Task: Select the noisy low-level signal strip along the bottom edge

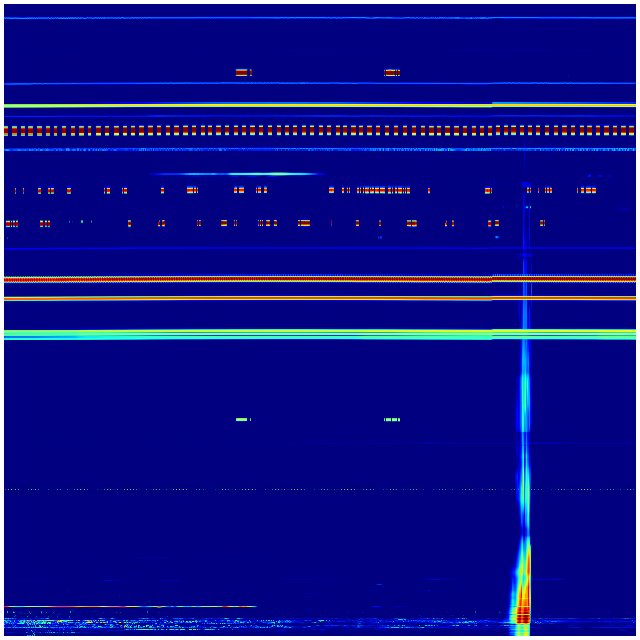Action: (x=250, y=626)
